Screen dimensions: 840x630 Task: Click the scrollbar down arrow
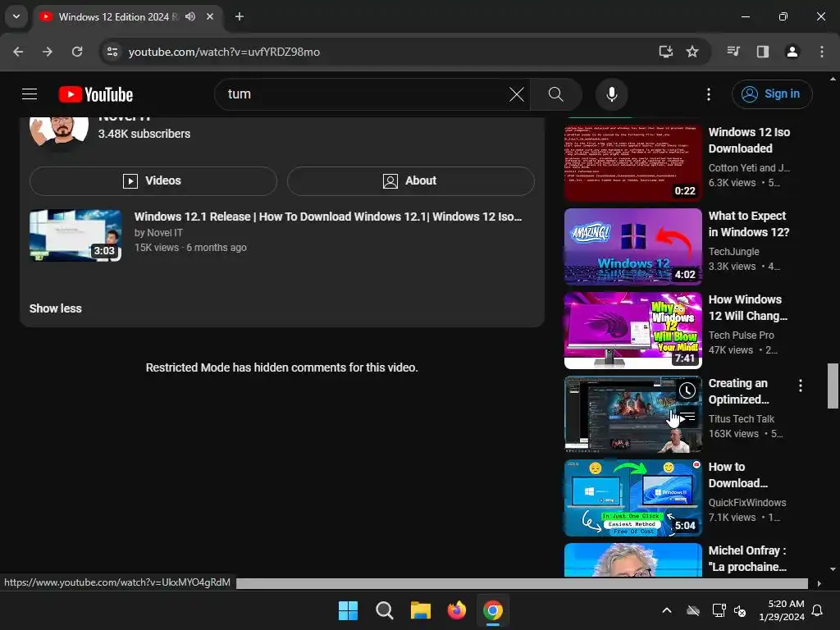coord(833,569)
